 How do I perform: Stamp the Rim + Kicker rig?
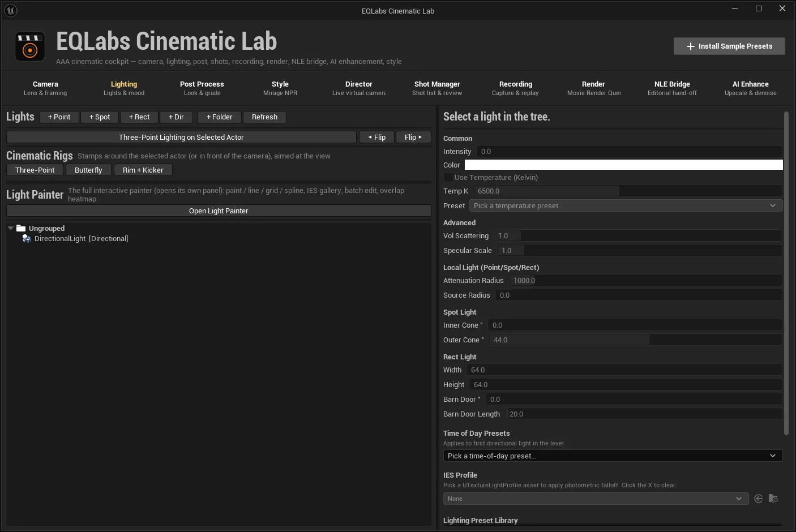click(143, 170)
